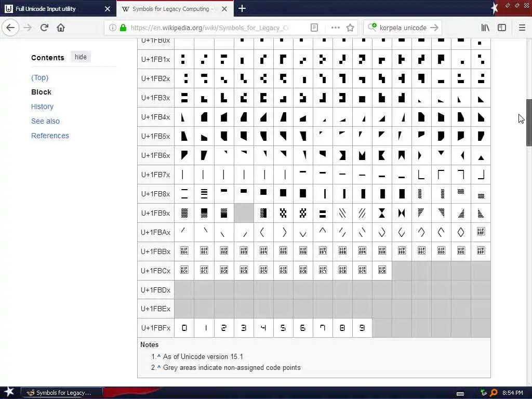Click the U+1FB9x row header

[x=156, y=213]
